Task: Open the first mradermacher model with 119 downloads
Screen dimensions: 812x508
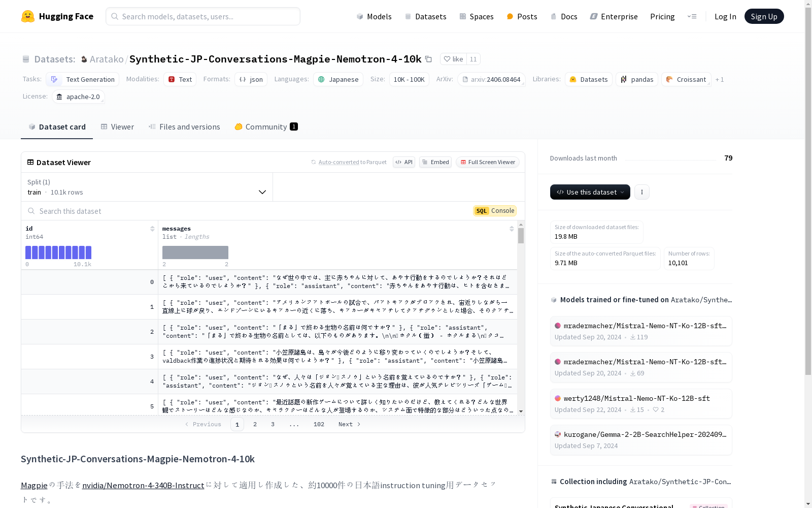Action: click(x=641, y=331)
